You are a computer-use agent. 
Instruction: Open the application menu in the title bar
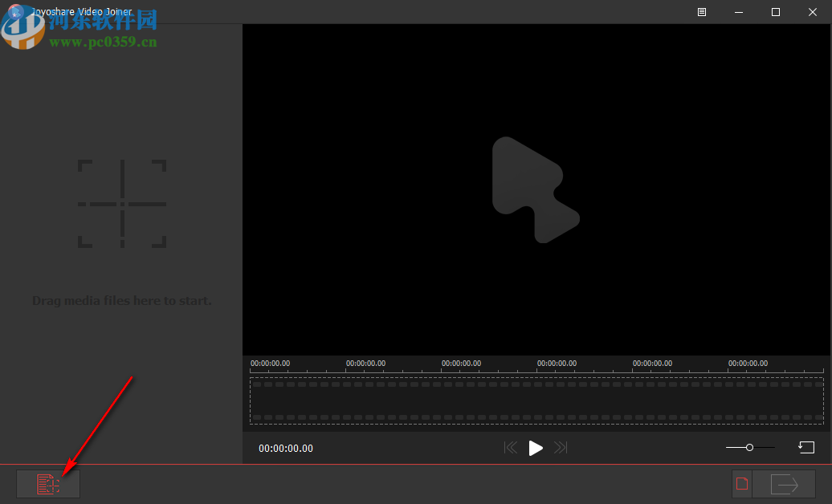point(701,12)
